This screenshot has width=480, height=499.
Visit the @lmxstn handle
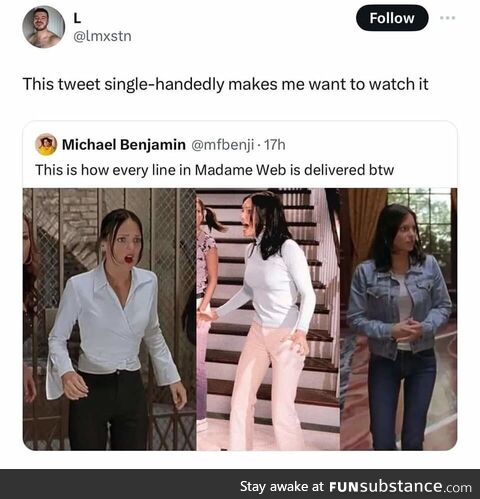102,36
